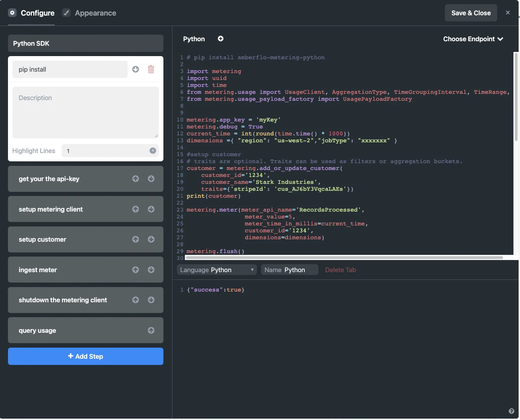
Task: Click Delete Tab link
Action: point(340,270)
